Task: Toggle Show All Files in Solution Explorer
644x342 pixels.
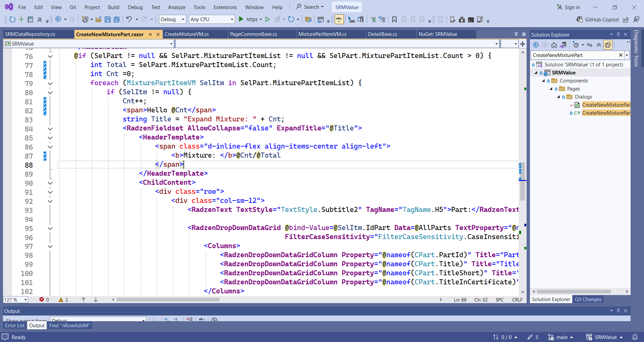Action: point(608,45)
